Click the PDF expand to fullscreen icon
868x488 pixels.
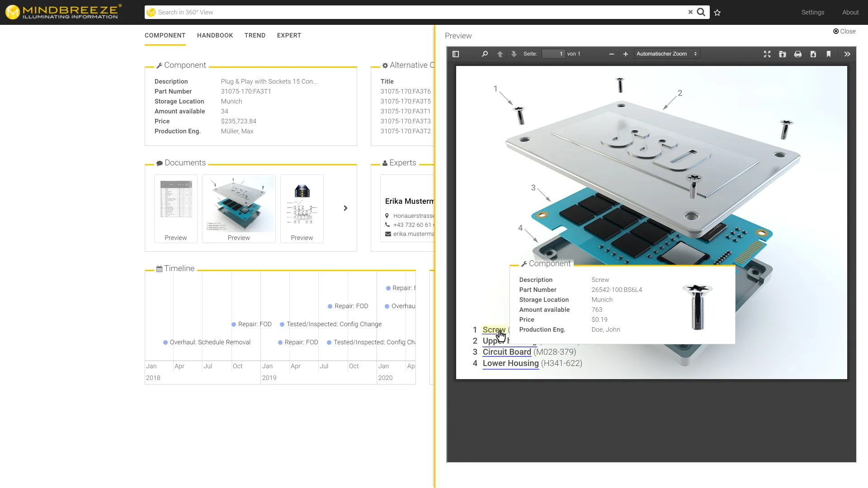[767, 54]
